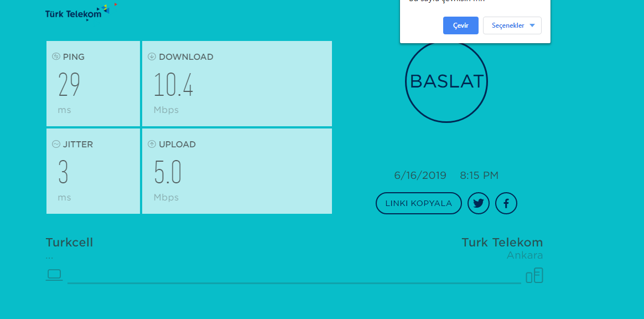This screenshot has height=319, width=644.
Task: Start the speed test with BASLAT
Action: 446,81
